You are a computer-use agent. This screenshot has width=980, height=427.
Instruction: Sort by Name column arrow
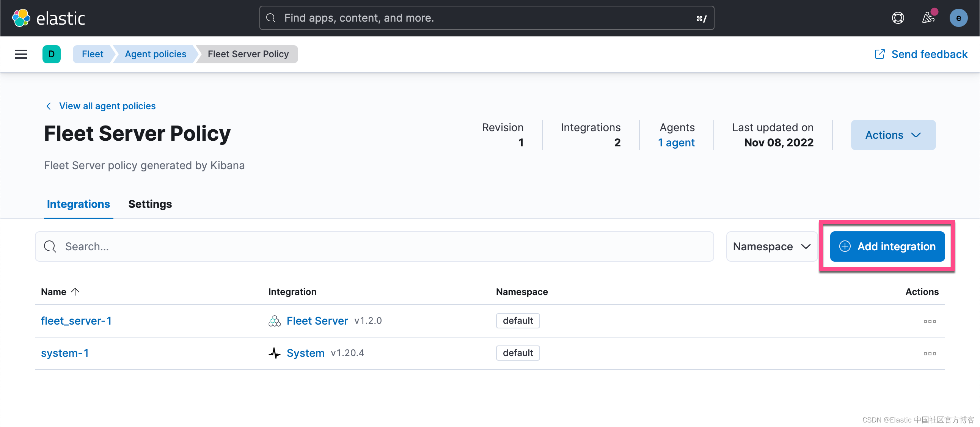tap(75, 292)
